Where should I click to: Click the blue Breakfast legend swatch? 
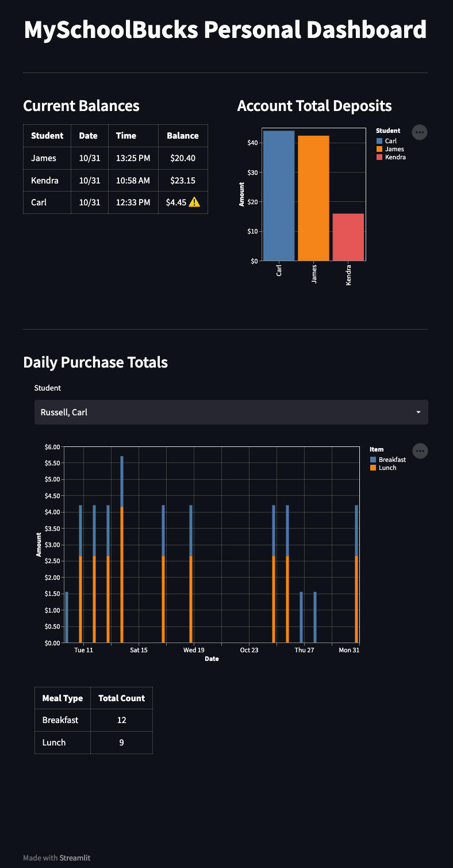pyautogui.click(x=373, y=460)
